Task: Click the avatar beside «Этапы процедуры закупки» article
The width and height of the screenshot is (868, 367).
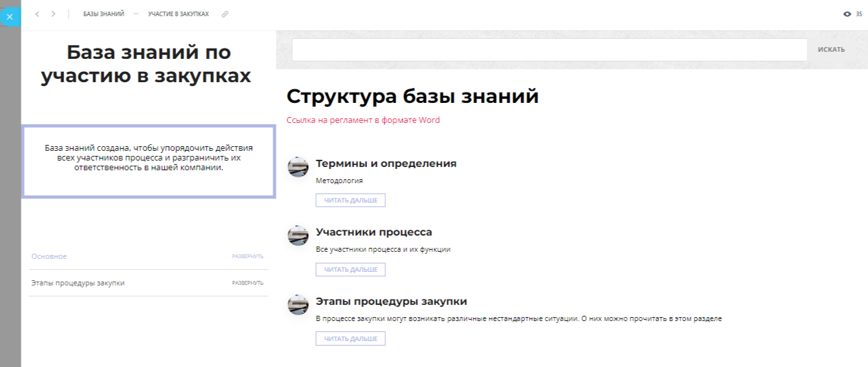Action: [298, 305]
